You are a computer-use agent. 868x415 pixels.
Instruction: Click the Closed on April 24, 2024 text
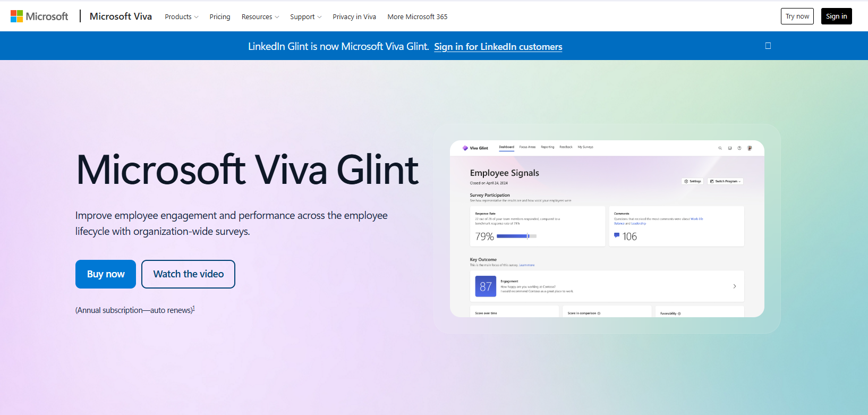[489, 183]
